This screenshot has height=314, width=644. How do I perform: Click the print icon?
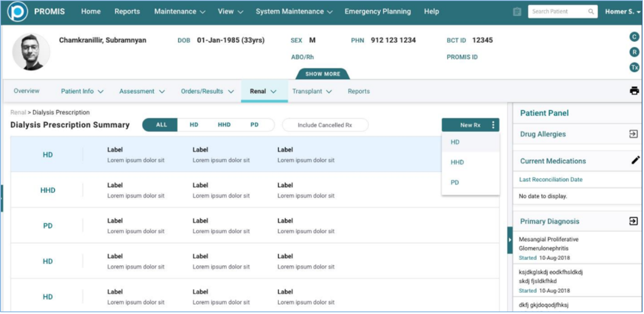pos(634,91)
